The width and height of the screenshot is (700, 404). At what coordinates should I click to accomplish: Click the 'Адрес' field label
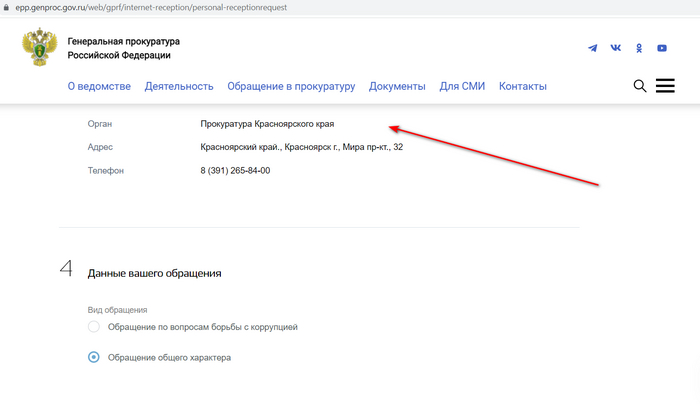click(100, 147)
